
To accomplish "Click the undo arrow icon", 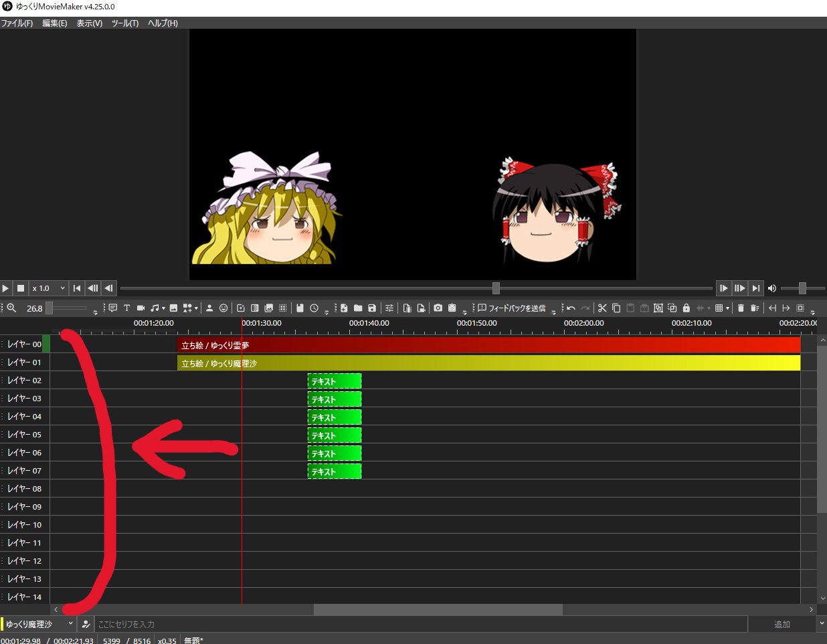I will pyautogui.click(x=571, y=308).
